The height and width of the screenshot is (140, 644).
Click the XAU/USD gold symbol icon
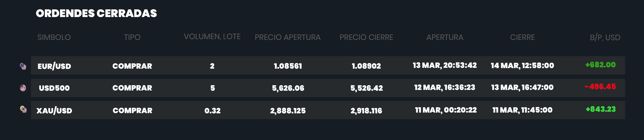click(x=23, y=109)
